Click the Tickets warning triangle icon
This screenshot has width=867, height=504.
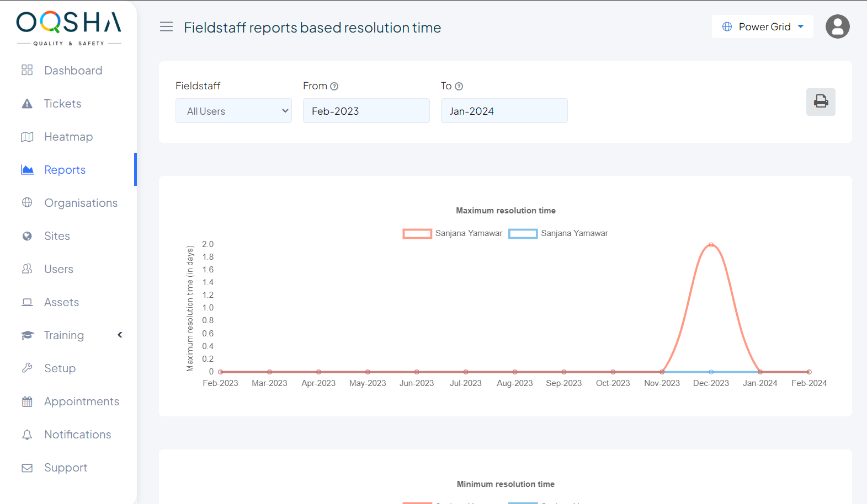[x=27, y=104]
